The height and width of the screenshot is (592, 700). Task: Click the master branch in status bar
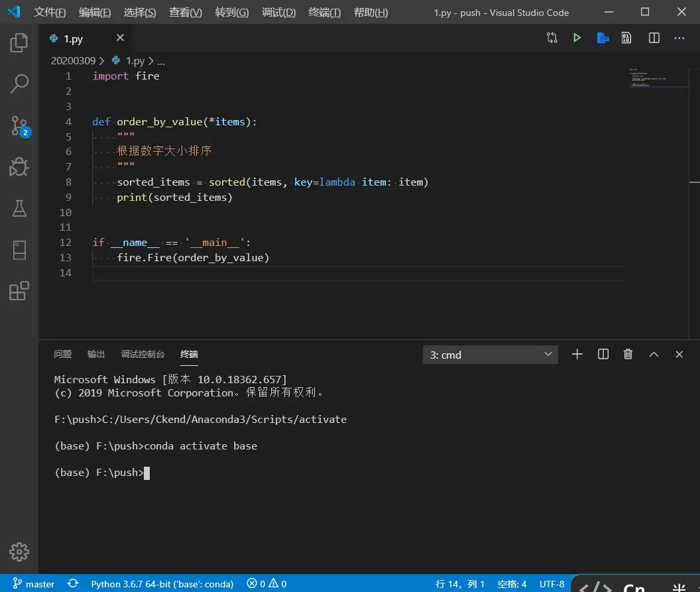click(34, 584)
